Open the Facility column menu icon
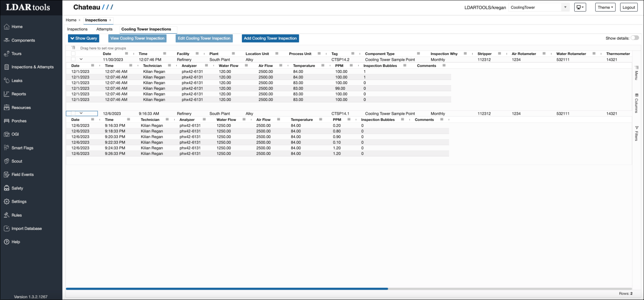Screen dimensions: 644x300 197,54
